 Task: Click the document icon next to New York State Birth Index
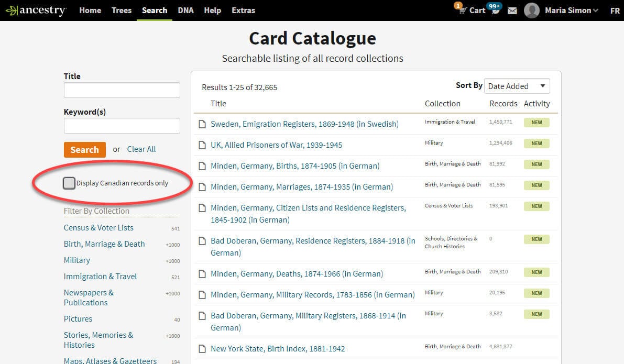click(203, 348)
